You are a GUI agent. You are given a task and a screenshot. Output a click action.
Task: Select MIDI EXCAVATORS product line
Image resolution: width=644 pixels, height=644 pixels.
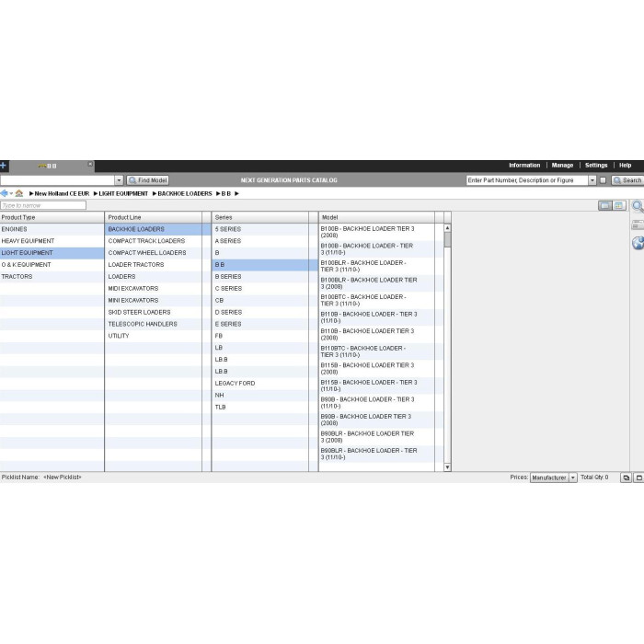coord(154,289)
